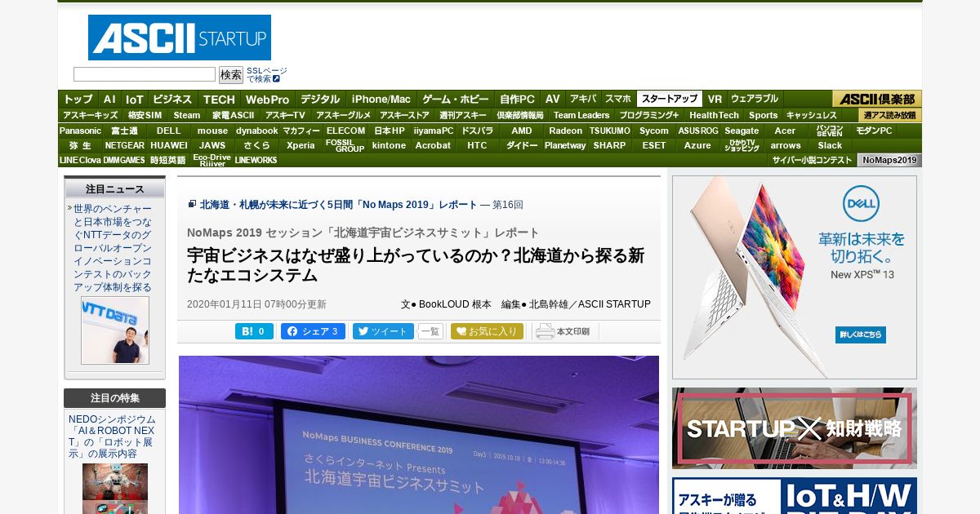The width and height of the screenshot is (980, 514).
Task: Click the お気に入り favorite button
Action: pyautogui.click(x=487, y=331)
